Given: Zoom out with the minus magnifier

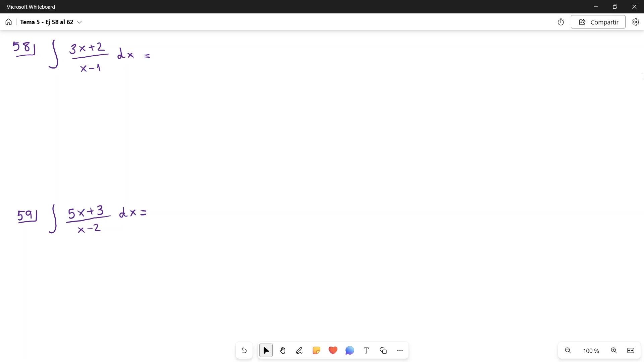Looking at the screenshot, I should [x=568, y=351].
